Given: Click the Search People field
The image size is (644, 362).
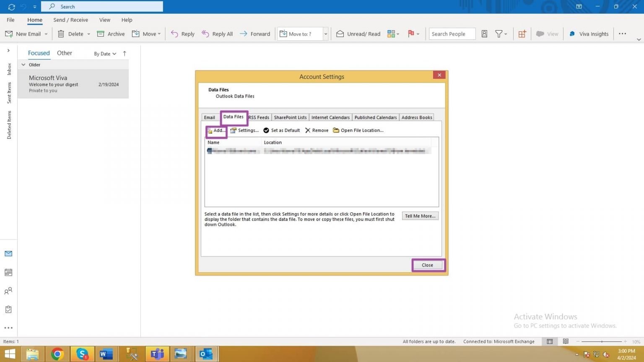Looking at the screenshot, I should [x=452, y=34].
